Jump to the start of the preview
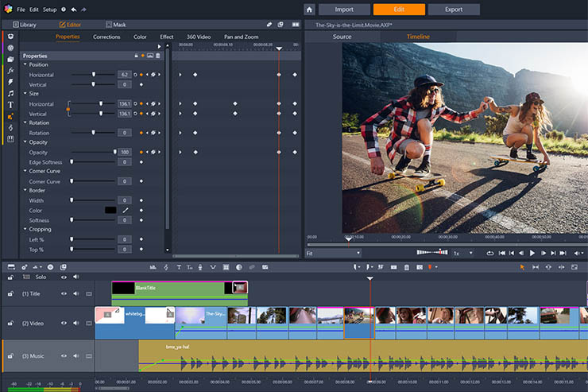 pyautogui.click(x=501, y=253)
